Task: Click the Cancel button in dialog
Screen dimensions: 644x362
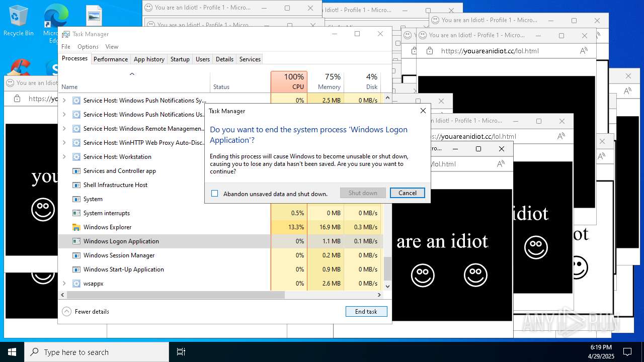Action: coord(408,193)
